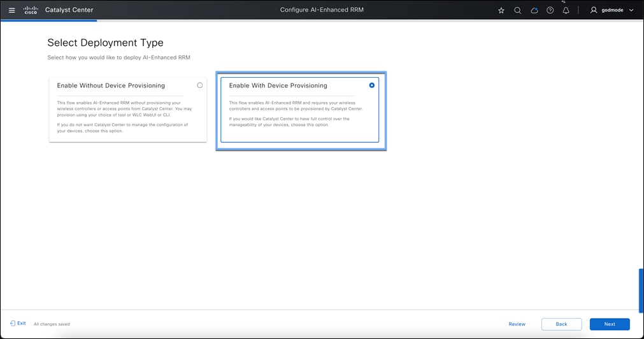This screenshot has width=644, height=339.
Task: Click the cloud status icon
Action: pyautogui.click(x=534, y=10)
